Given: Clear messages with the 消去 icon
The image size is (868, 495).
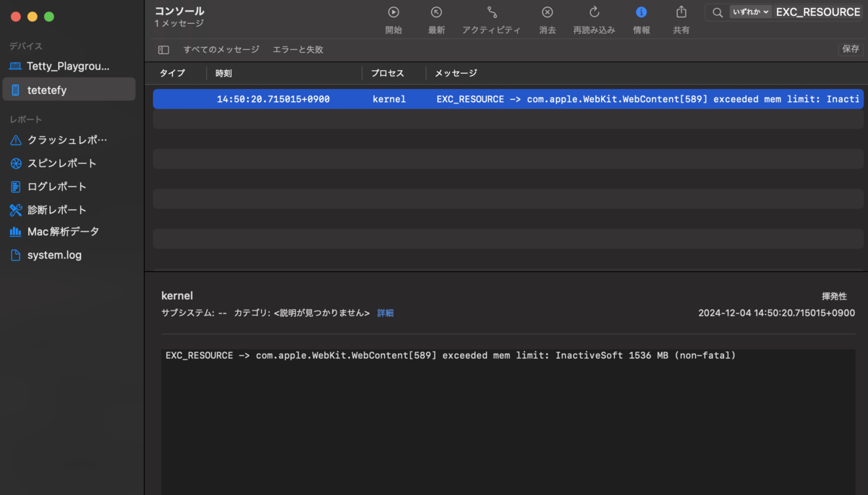Looking at the screenshot, I should click(x=548, y=12).
